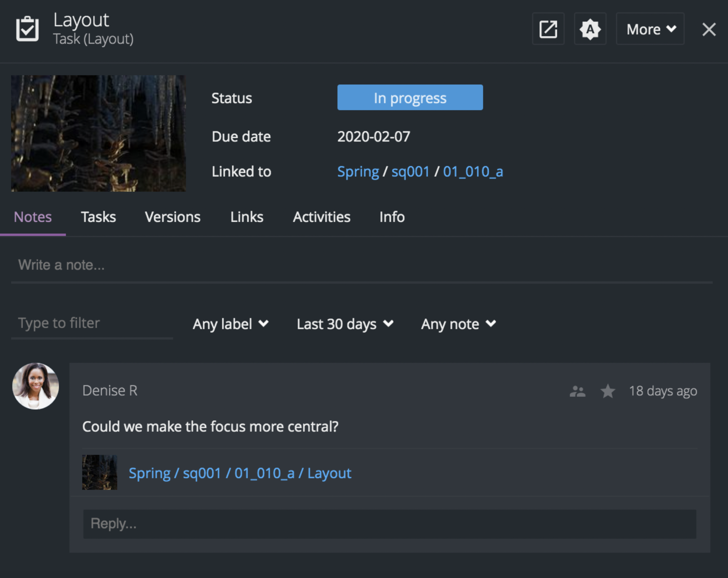Expand the Last 30 days filter

[344, 324]
